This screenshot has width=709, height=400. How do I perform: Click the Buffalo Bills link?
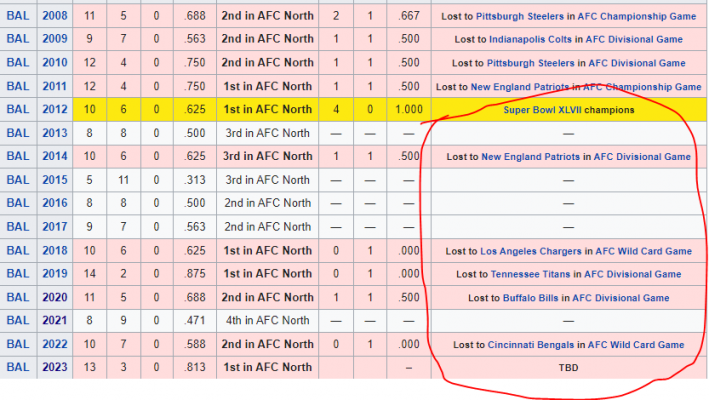530,298
